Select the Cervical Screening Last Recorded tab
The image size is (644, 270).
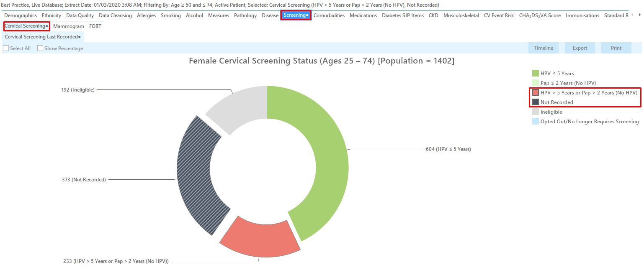point(43,37)
